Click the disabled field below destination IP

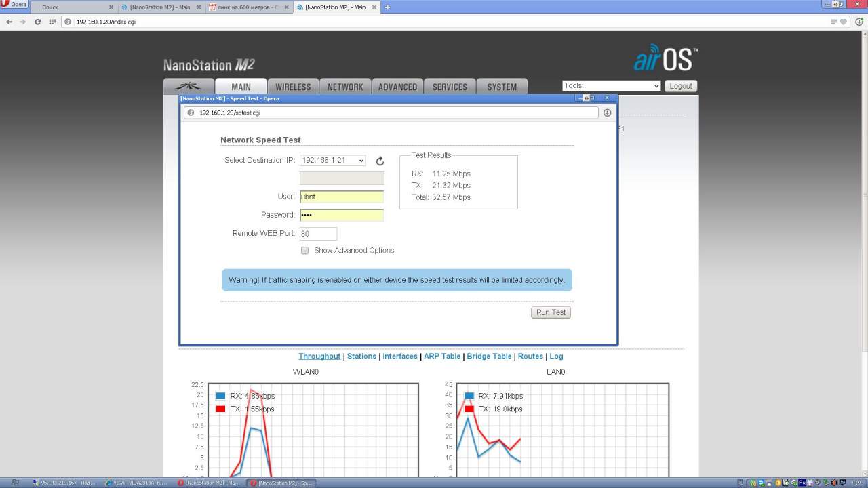(342, 178)
